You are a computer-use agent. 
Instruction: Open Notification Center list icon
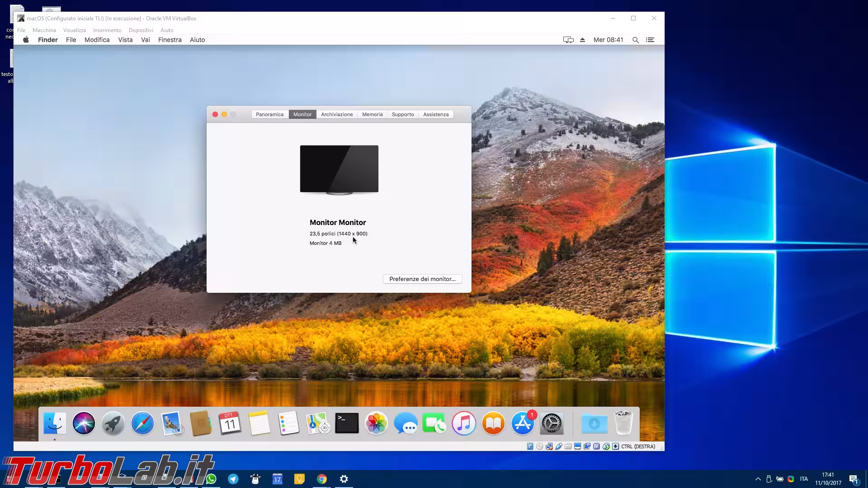[650, 40]
